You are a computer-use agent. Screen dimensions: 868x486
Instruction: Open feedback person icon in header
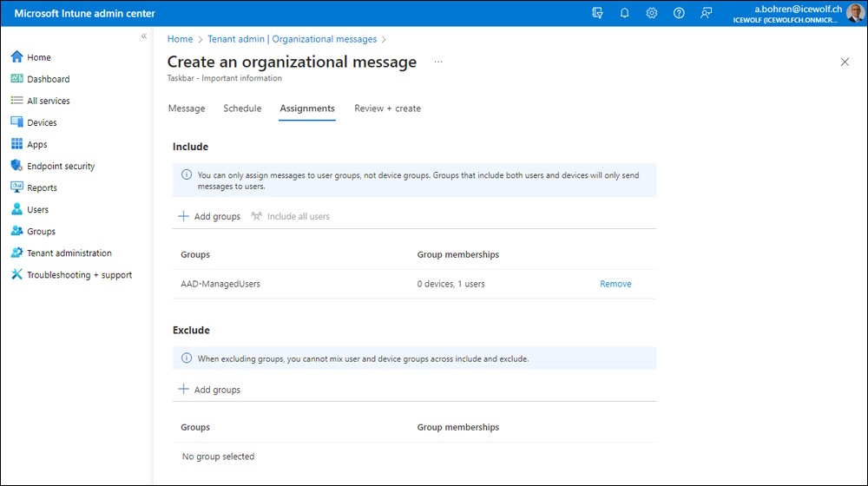(x=706, y=13)
